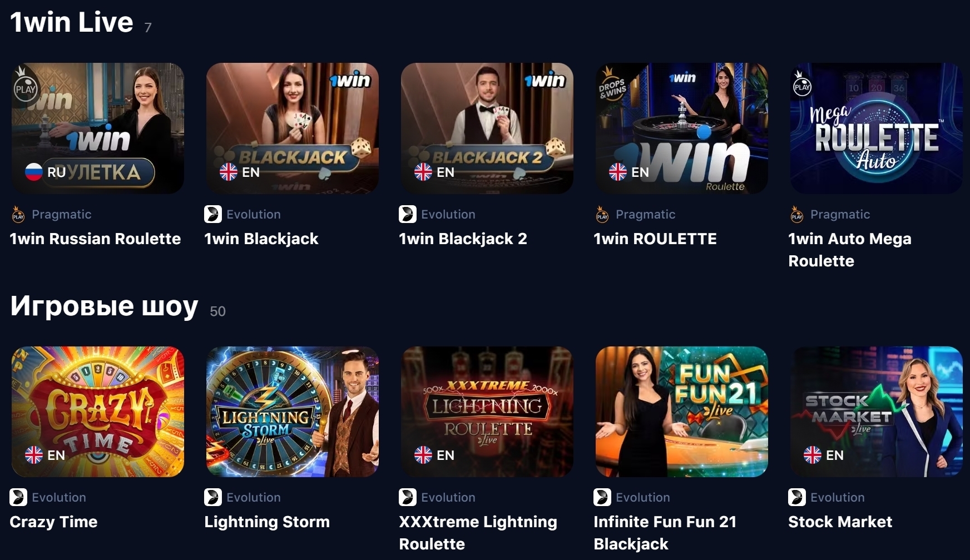
Task: Click the Evolution icon under Crazy Time
Action: click(18, 497)
